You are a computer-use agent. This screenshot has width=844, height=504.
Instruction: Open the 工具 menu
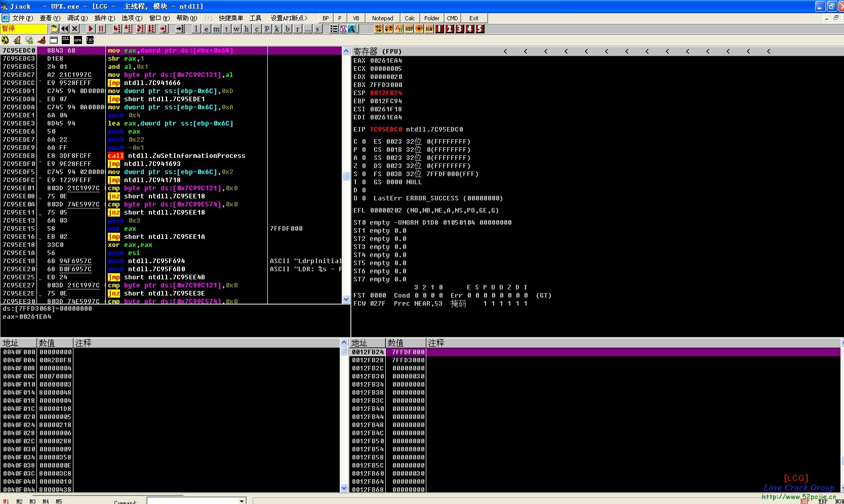tap(255, 18)
